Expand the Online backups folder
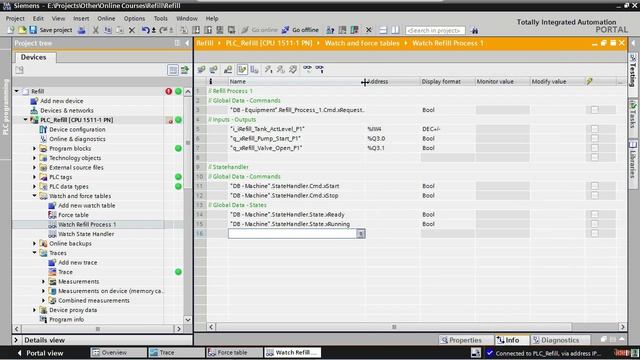The image size is (640, 360). click(x=35, y=243)
